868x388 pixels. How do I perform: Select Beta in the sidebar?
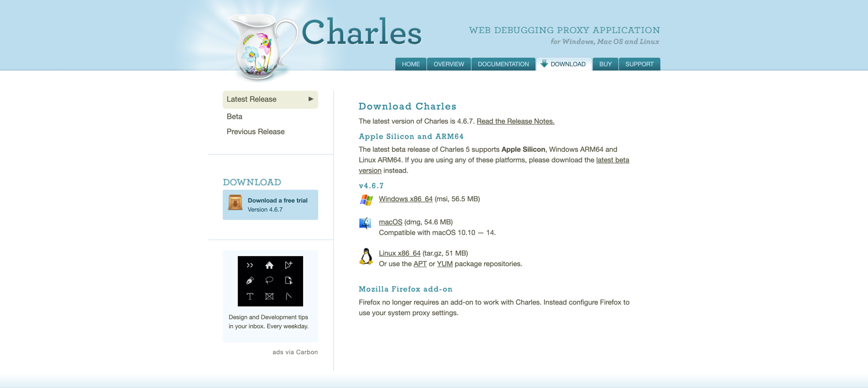(234, 116)
